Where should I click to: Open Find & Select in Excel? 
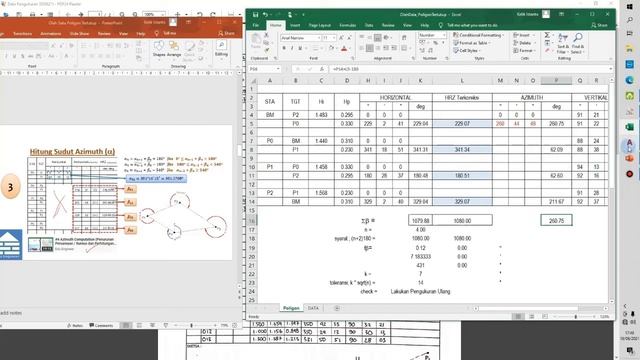(x=578, y=44)
